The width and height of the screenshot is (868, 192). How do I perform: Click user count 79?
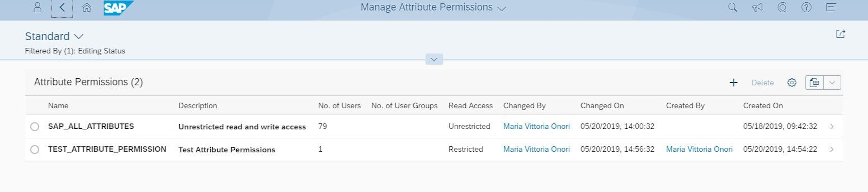[322, 126]
